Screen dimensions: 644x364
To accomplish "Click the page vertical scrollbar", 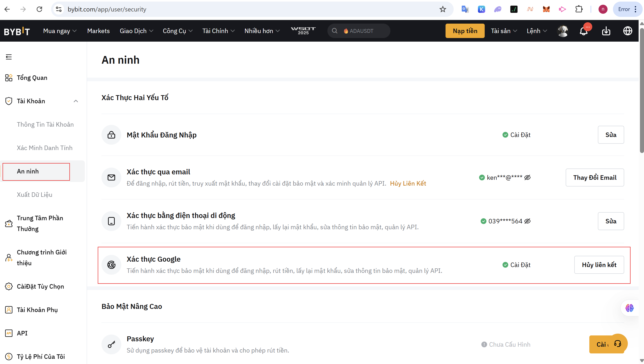I will [x=641, y=90].
